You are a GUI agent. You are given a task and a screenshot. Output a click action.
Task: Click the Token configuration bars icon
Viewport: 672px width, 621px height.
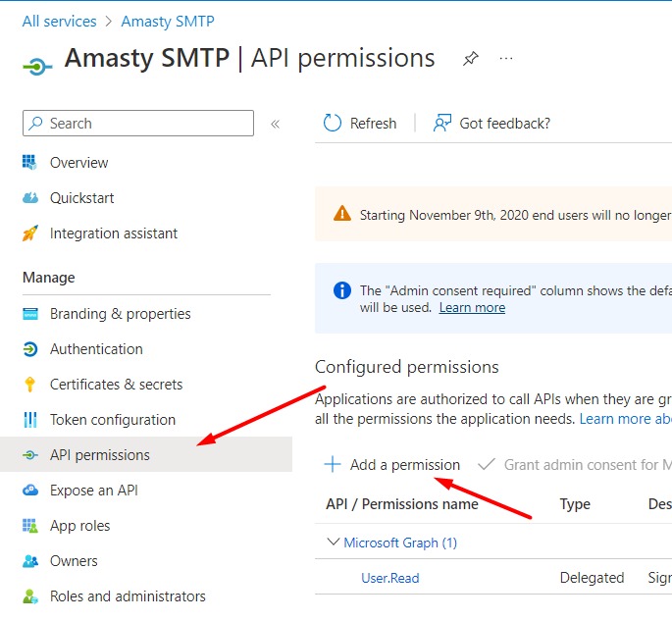click(x=30, y=420)
